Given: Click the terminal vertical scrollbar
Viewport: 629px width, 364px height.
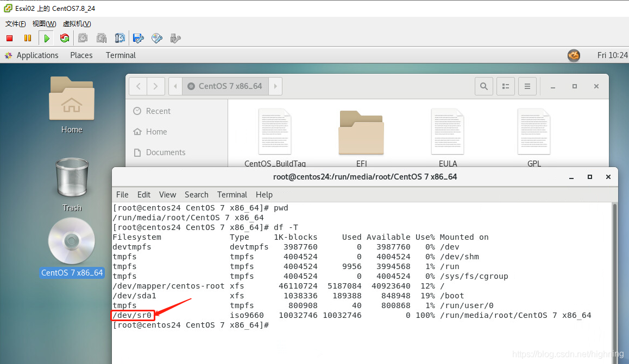Looking at the screenshot, I should tap(614, 283).
